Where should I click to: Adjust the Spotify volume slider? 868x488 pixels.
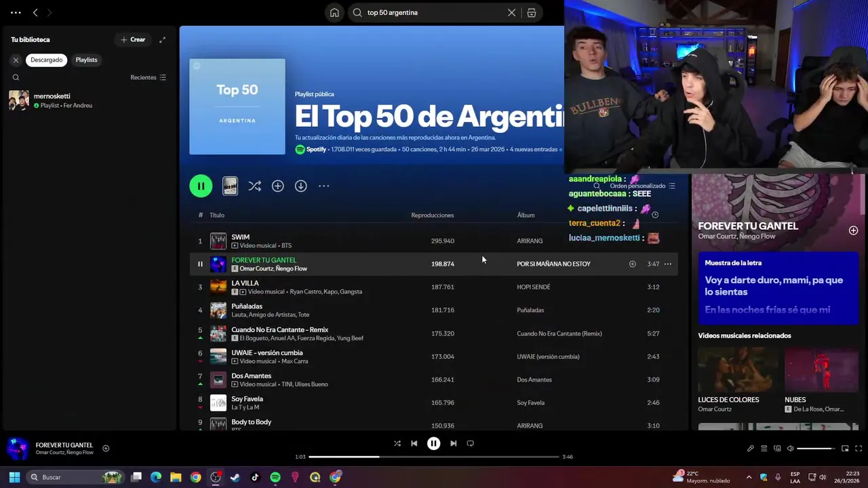point(817,448)
